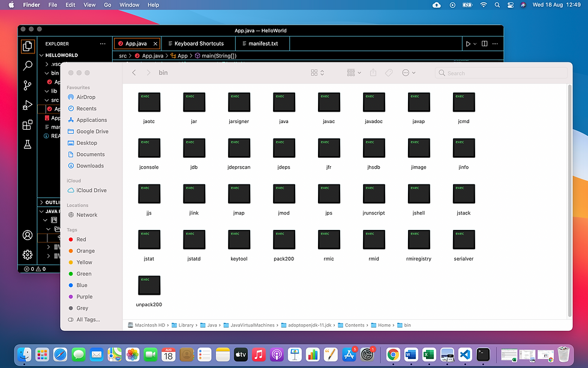588x368 pixels.
Task: Open AirDrop in the Finder sidebar
Action: coord(86,97)
